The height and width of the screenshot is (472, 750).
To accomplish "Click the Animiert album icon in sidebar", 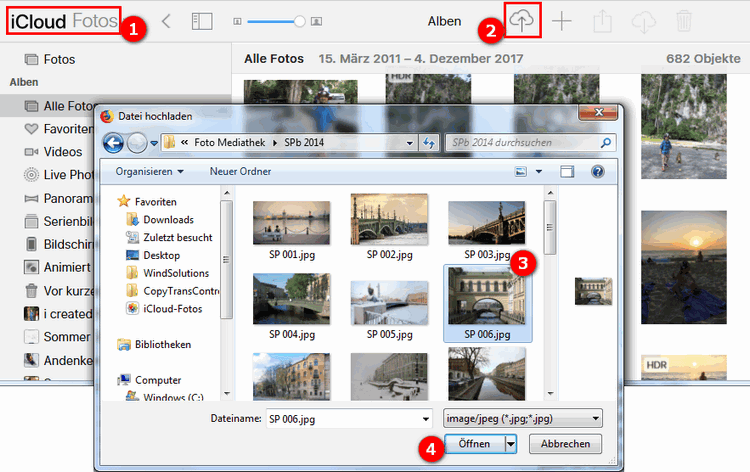I will click(x=31, y=267).
